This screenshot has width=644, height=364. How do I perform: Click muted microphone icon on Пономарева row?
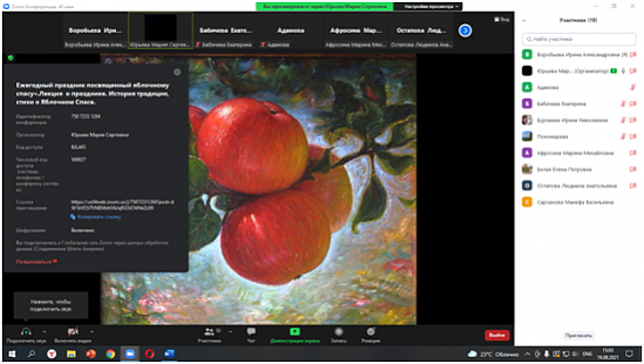click(x=623, y=137)
